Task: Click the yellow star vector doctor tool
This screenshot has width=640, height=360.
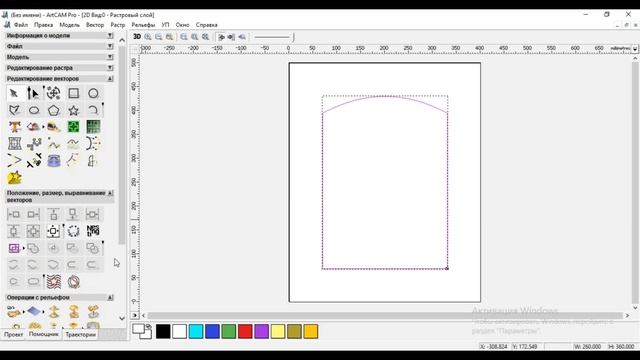Action: tap(14, 178)
